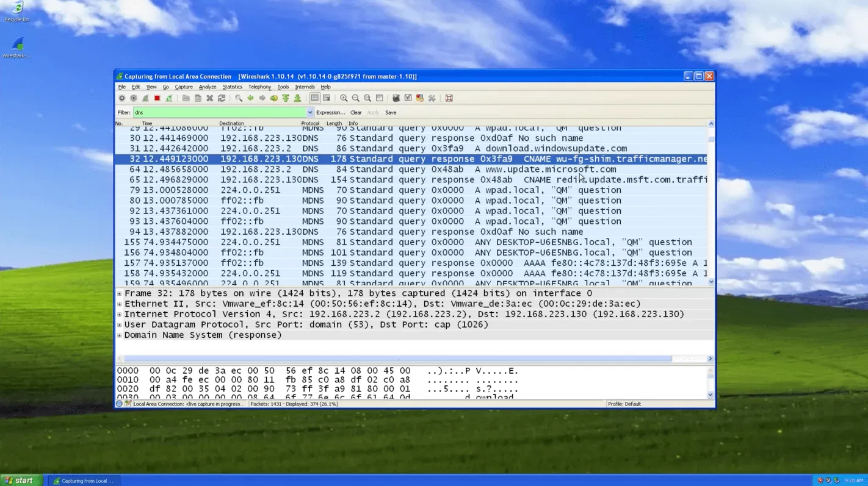Open the capture options icon
The image size is (868, 486).
click(134, 98)
